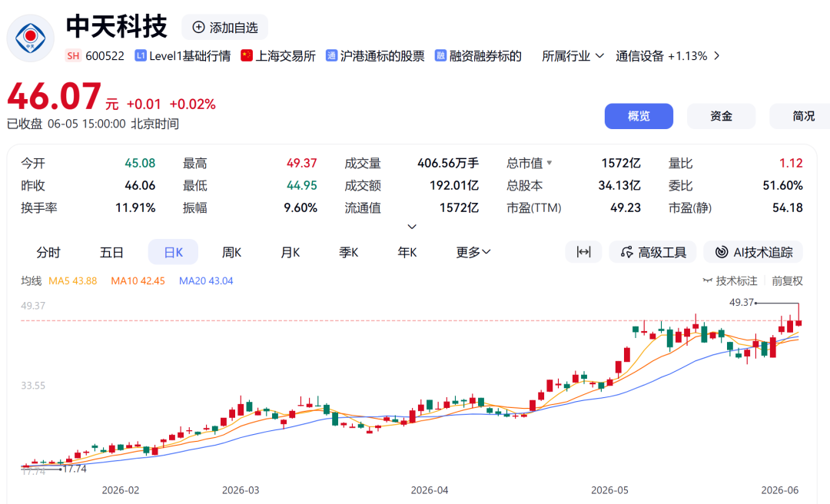Click the fit-width range icon button
The width and height of the screenshot is (830, 504).
click(583, 252)
